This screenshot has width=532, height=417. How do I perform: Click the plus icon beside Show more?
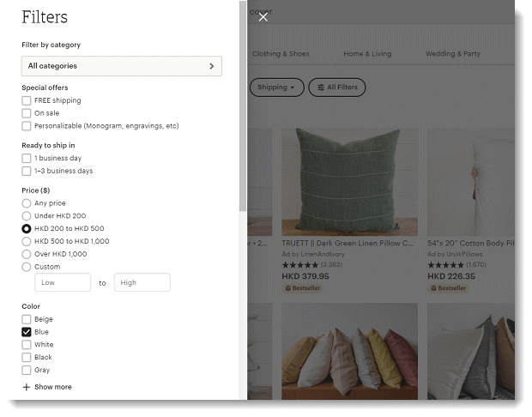point(27,387)
